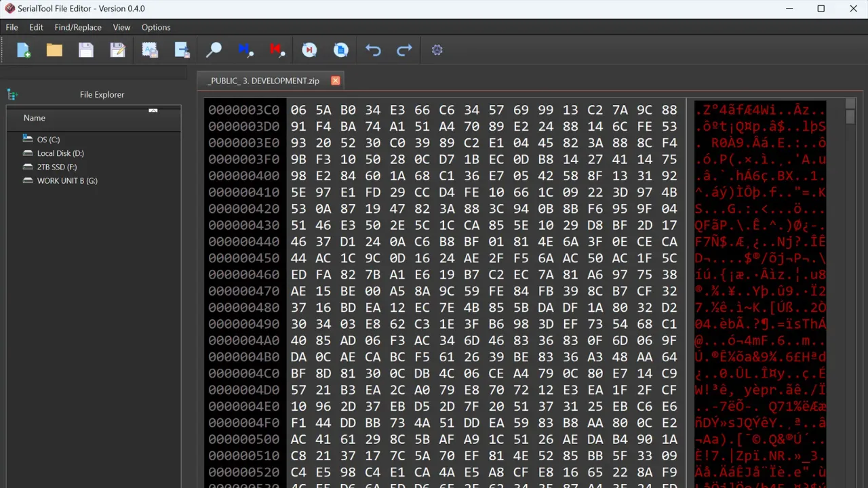Click offset 0000003C0 in address column
Viewport: 868px width, 488px height.
tap(244, 110)
